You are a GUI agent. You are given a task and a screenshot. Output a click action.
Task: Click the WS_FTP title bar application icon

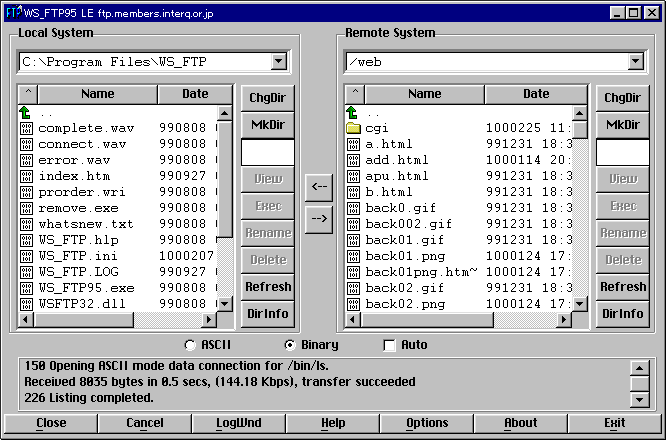coord(14,12)
